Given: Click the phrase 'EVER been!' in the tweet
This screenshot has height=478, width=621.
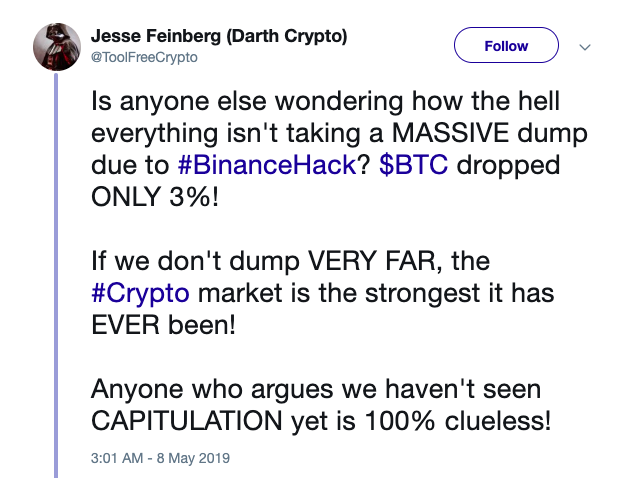Looking at the screenshot, I should [163, 325].
